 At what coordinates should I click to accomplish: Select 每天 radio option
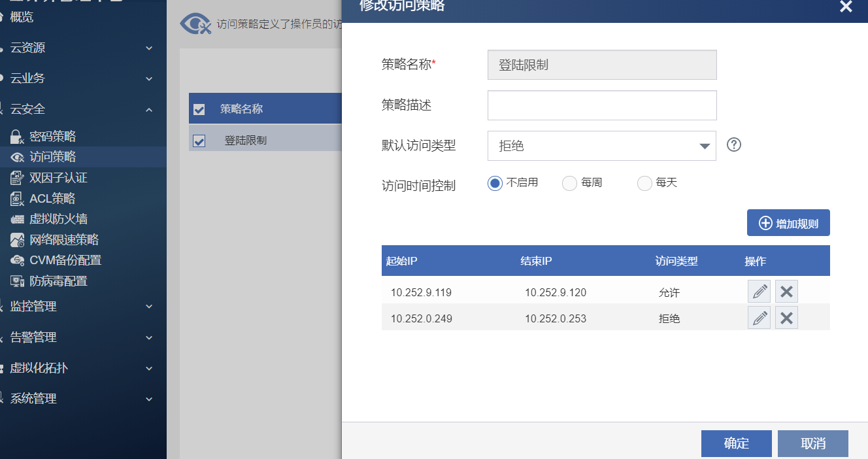click(644, 183)
